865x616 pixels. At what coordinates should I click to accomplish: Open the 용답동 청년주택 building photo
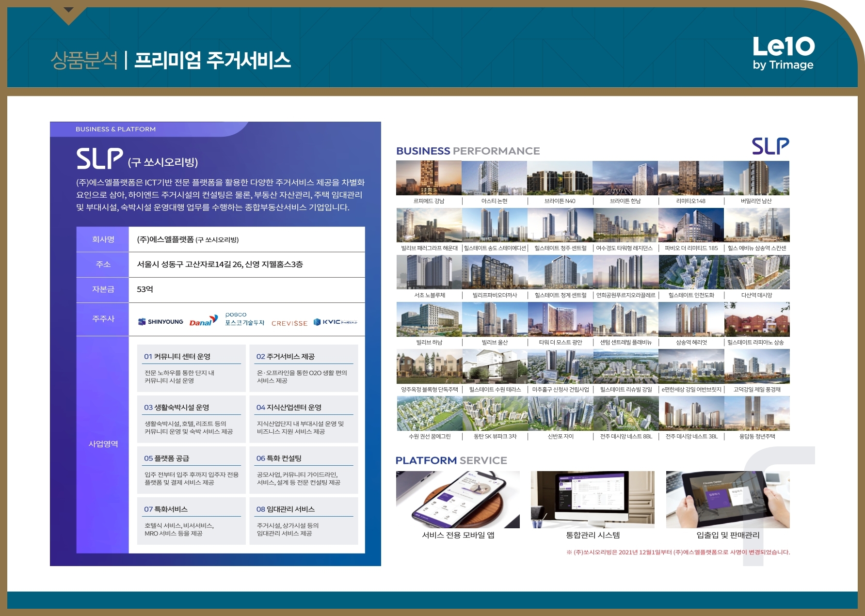click(x=756, y=413)
